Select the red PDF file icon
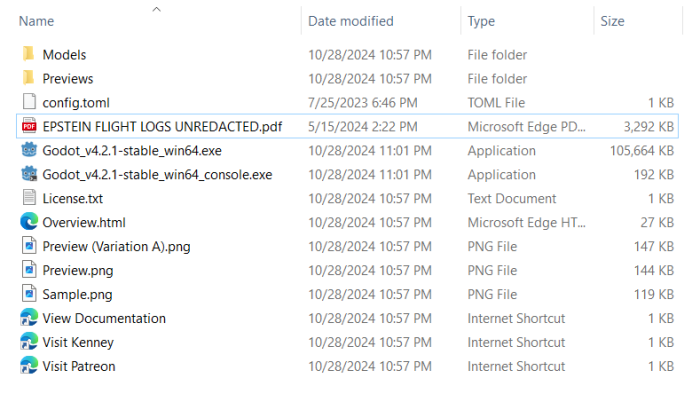Screen dimensions: 700x402 (x=28, y=127)
